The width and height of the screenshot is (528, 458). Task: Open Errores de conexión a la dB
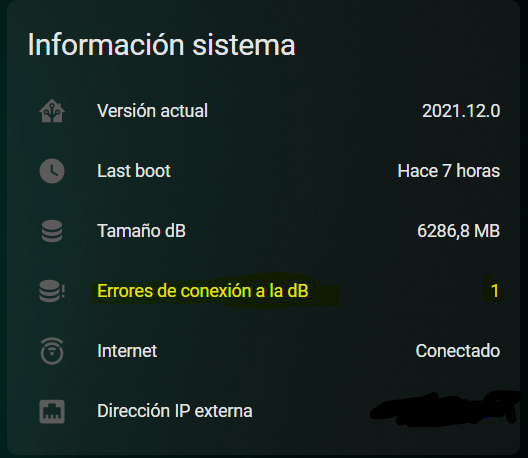coord(203,291)
